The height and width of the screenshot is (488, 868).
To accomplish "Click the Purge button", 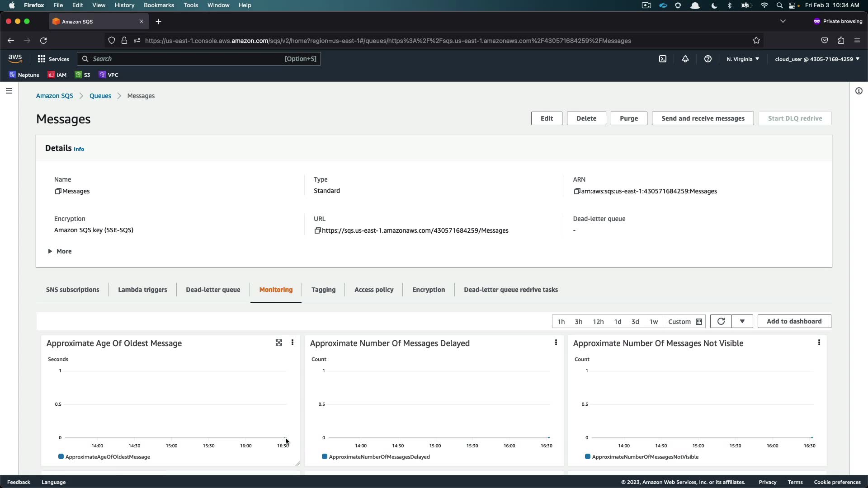I will pyautogui.click(x=629, y=118).
